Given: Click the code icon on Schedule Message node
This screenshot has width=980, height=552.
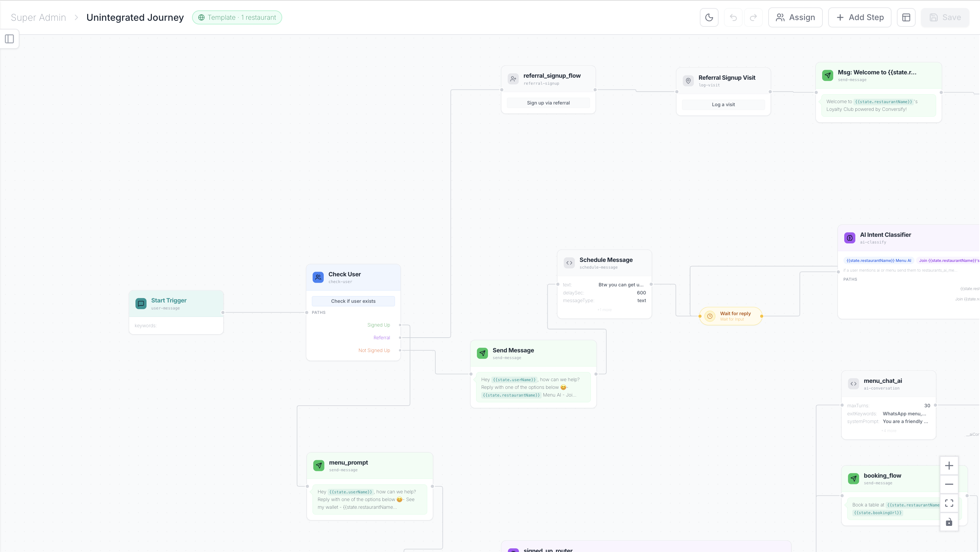Looking at the screenshot, I should click(x=569, y=263).
